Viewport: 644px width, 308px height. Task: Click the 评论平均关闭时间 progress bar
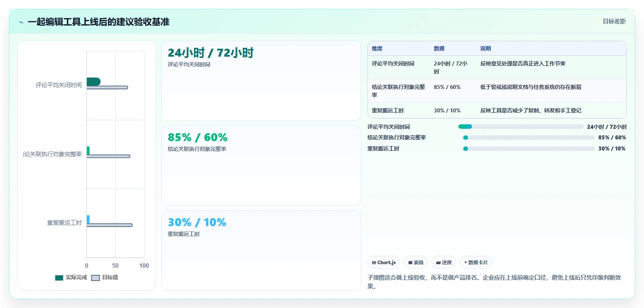[521, 127]
